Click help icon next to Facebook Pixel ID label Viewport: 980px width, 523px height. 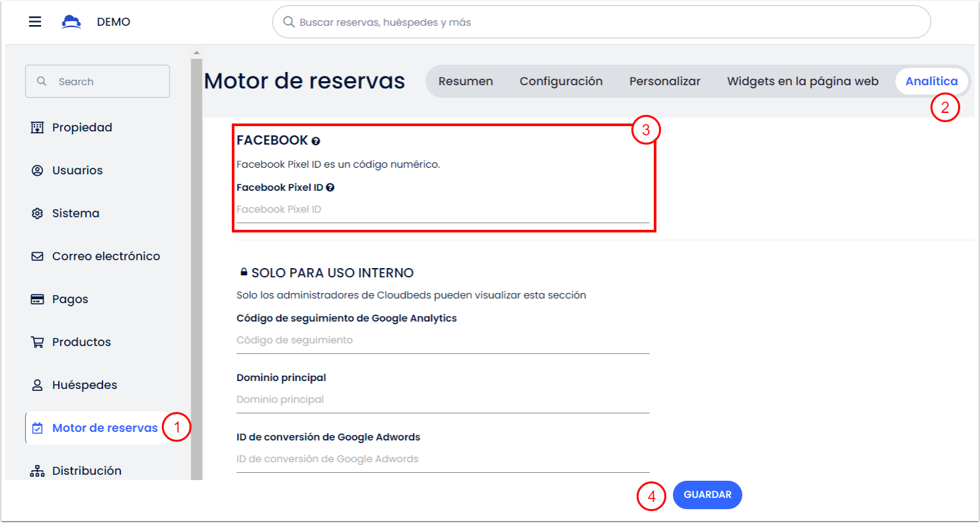330,188
